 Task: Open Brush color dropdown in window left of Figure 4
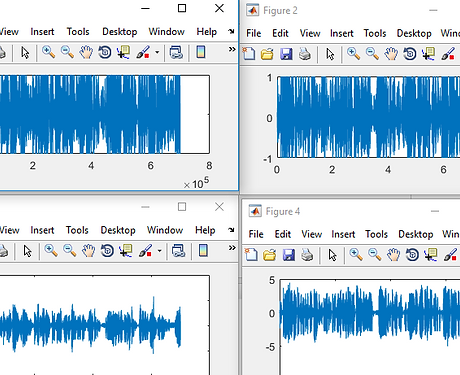pos(159,251)
